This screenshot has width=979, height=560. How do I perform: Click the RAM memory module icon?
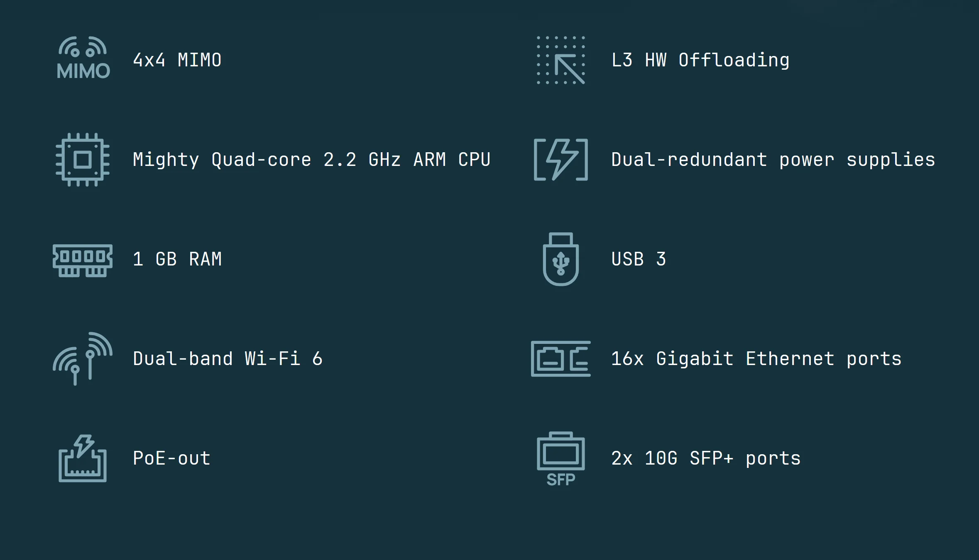point(83,260)
